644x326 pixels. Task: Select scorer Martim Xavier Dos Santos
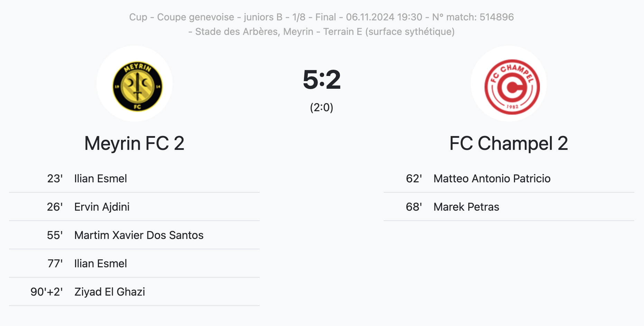(139, 235)
